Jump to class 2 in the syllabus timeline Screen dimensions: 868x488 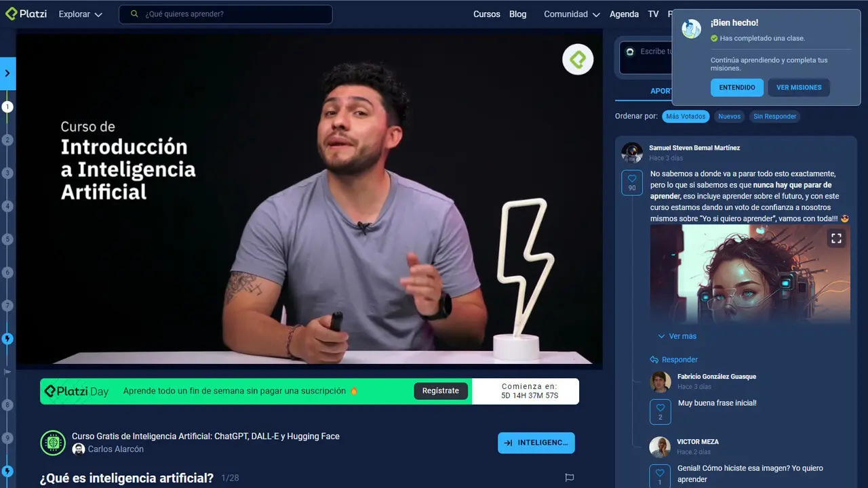click(x=7, y=140)
